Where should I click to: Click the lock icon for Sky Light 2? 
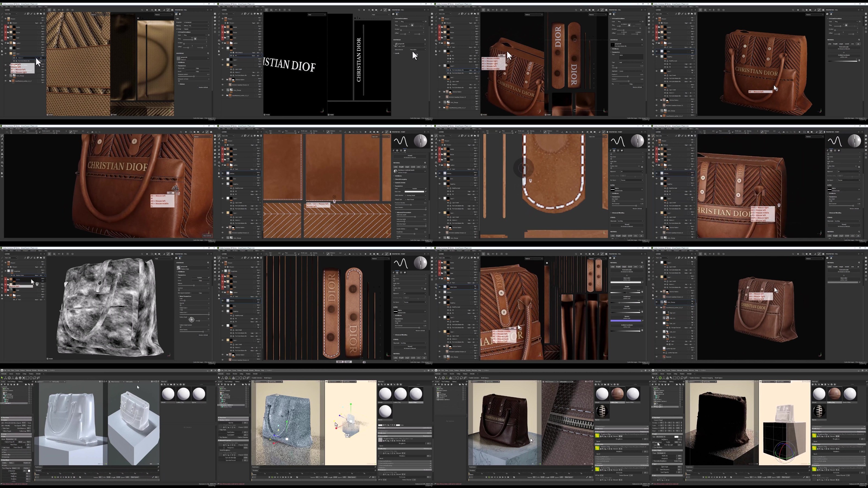[680, 407]
